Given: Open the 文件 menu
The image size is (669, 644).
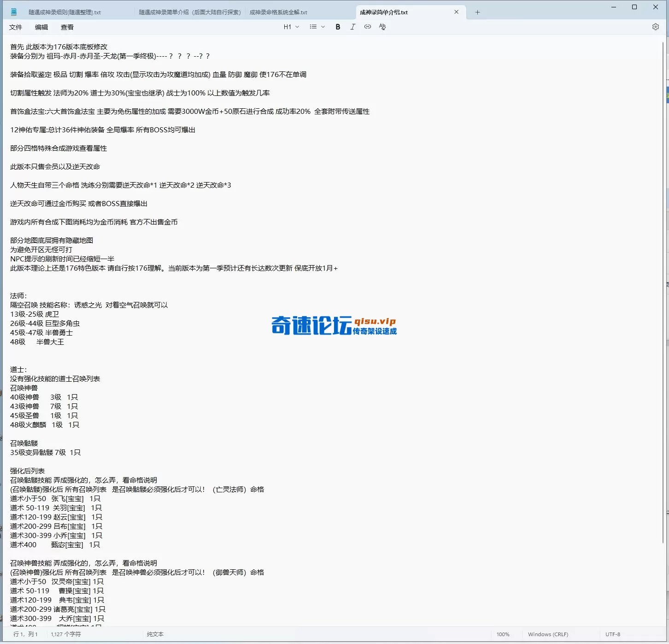Looking at the screenshot, I should pos(16,27).
